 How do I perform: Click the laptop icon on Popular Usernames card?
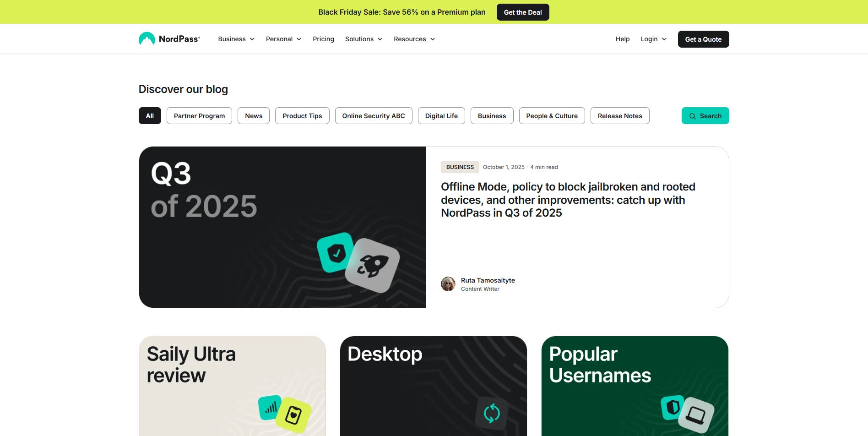(x=696, y=415)
